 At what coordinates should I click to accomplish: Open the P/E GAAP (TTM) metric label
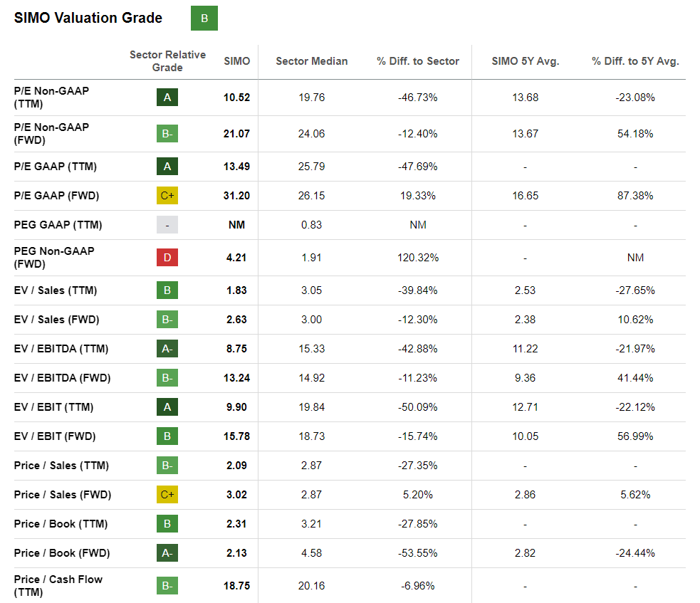coord(56,167)
